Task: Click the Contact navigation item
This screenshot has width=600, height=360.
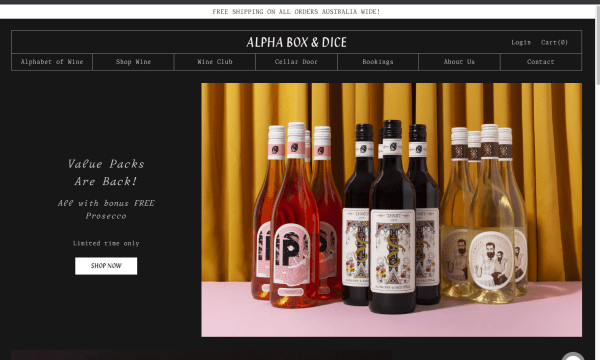Action: pos(541,62)
